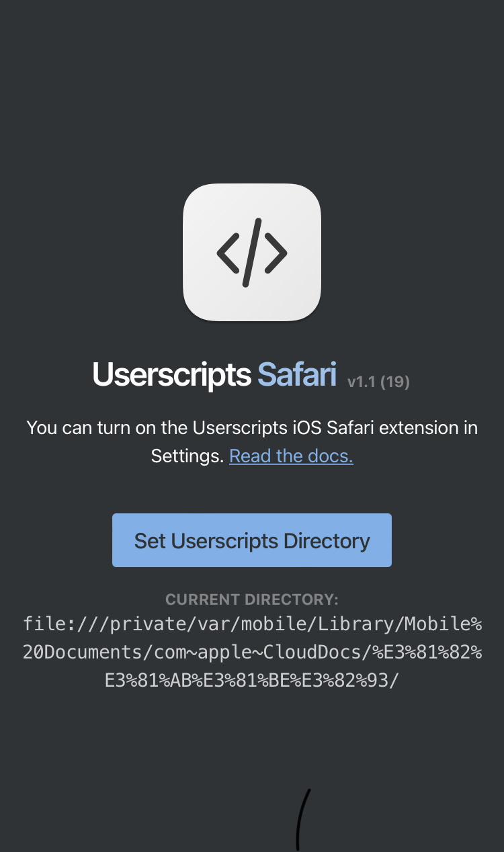Click the com~apple~CloudDocs path line
The width and height of the screenshot is (504, 852).
[x=252, y=652]
